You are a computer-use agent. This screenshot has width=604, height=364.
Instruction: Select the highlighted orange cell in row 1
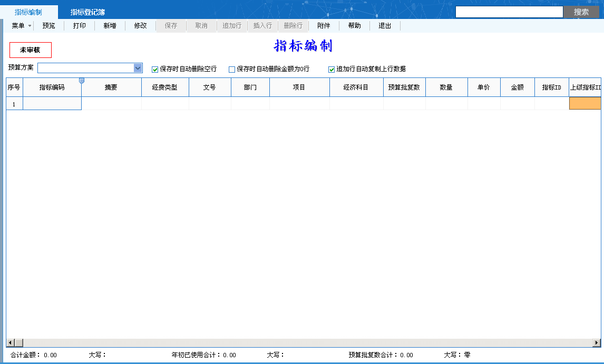point(585,104)
